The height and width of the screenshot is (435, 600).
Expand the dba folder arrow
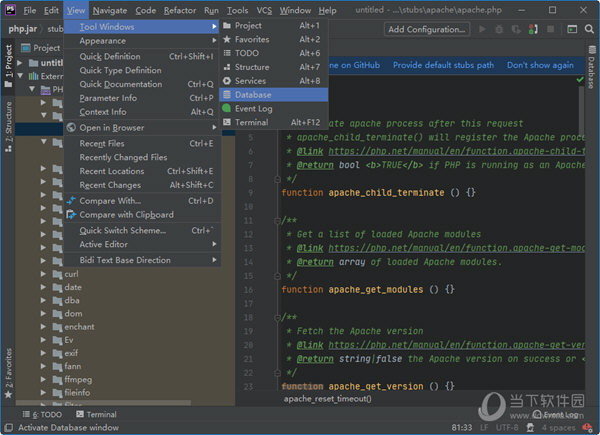point(43,300)
